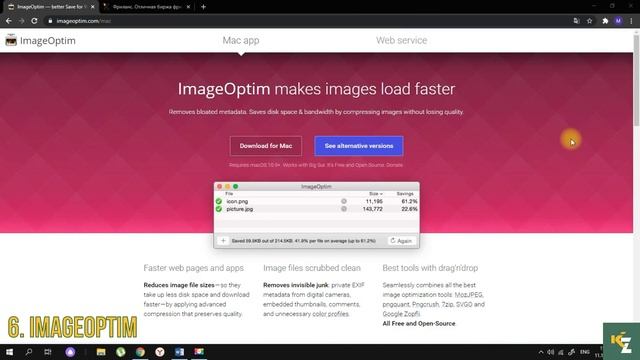Open the extensions puzzle icon

(x=605, y=21)
